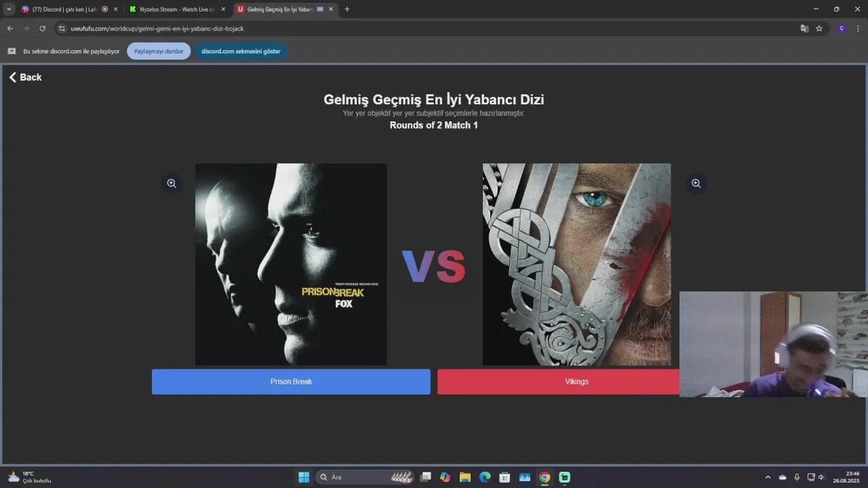Image resolution: width=868 pixels, height=488 pixels.
Task: Click the microphone tray icon
Action: pos(797,477)
